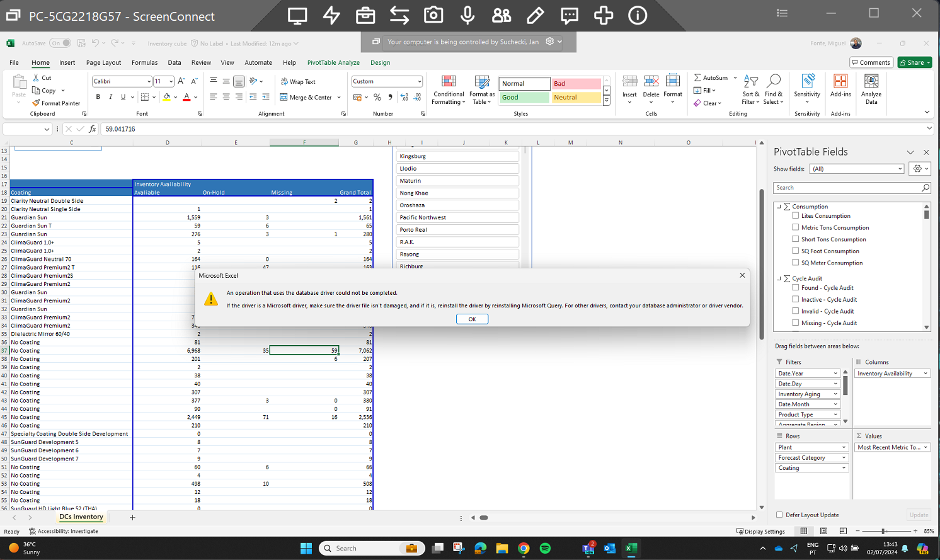940x560 pixels.
Task: Open the PivotTable Analyze tab
Action: [x=333, y=62]
